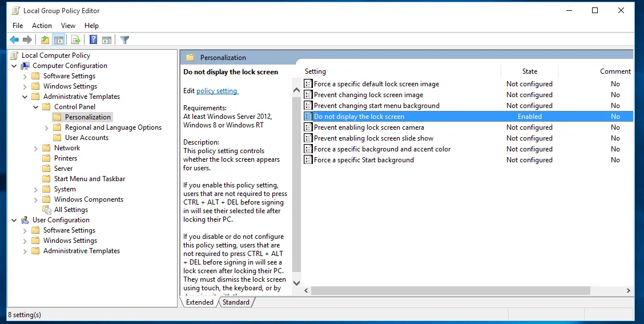
Task: Expand User Configuration Administrative Templates
Action: pos(25,251)
